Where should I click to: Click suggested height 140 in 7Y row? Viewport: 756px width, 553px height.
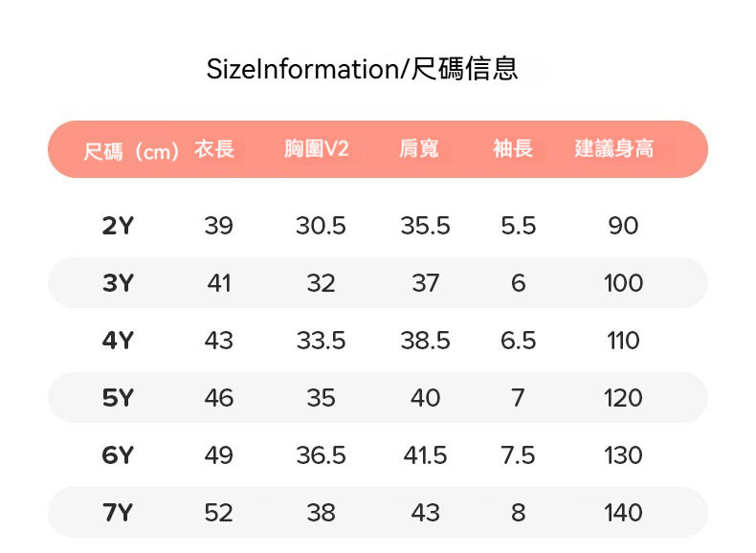(x=623, y=513)
